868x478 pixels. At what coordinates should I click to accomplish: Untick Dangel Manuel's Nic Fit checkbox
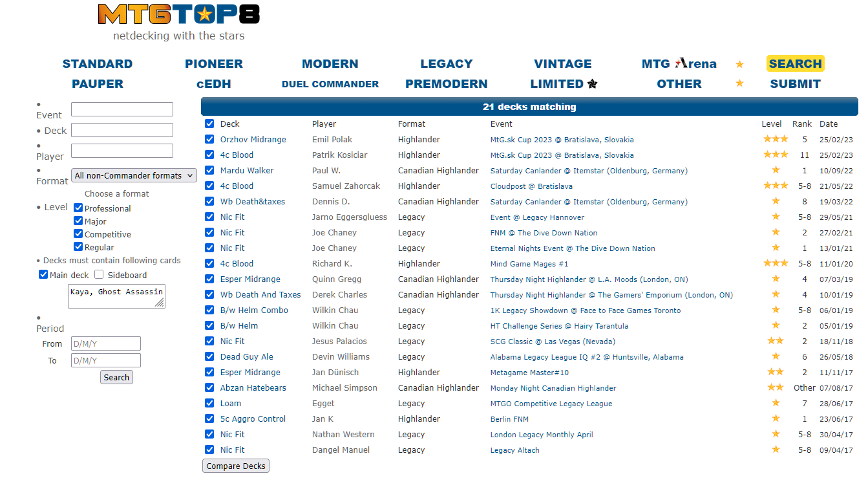point(209,450)
